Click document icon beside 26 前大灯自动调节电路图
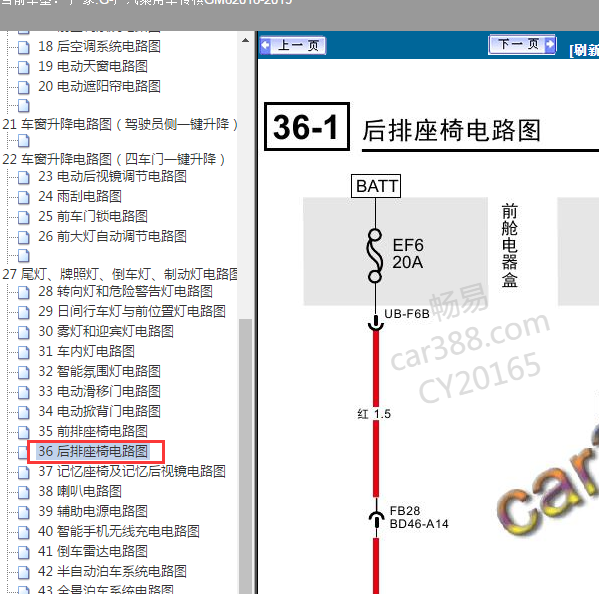This screenshot has height=594, width=599. (24, 237)
